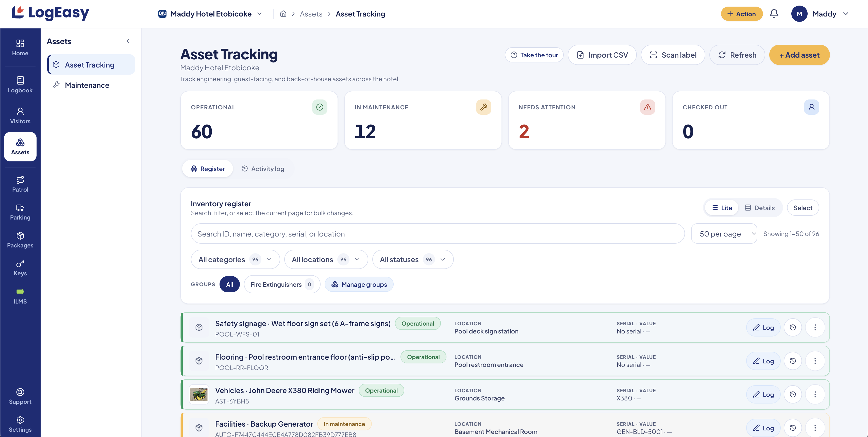
Task: View history for Pool restroom entrance floor
Action: pos(793,361)
